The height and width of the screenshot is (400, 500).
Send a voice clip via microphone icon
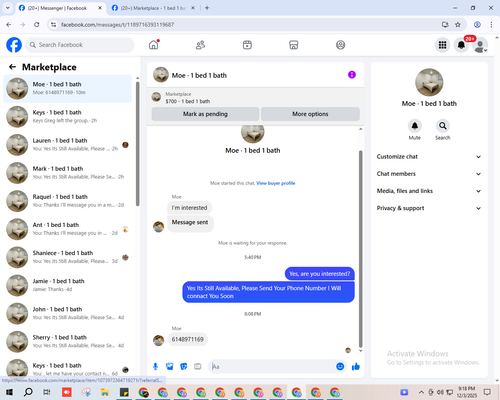pos(155,367)
